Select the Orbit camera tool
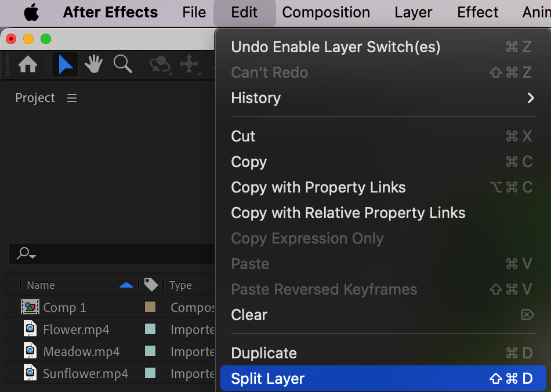The width and height of the screenshot is (551, 392). (x=160, y=64)
